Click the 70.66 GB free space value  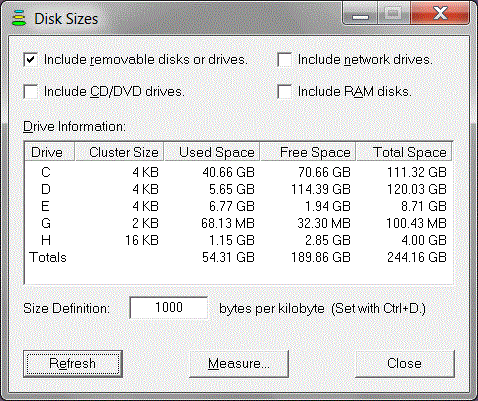tap(324, 172)
